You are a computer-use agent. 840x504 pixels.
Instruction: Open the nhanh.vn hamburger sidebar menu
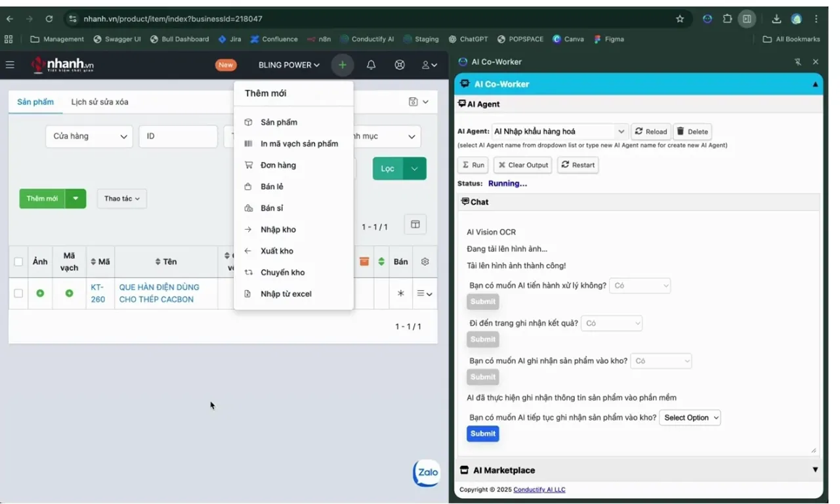coord(10,64)
